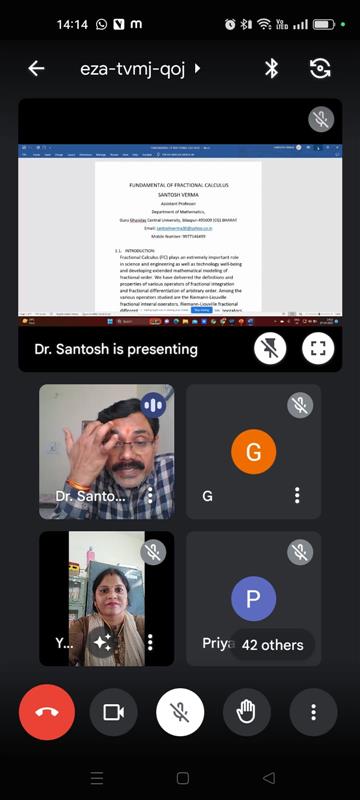Open the three-dot menu on G's tile
Viewport: 360px width, 800px height.
click(297, 495)
